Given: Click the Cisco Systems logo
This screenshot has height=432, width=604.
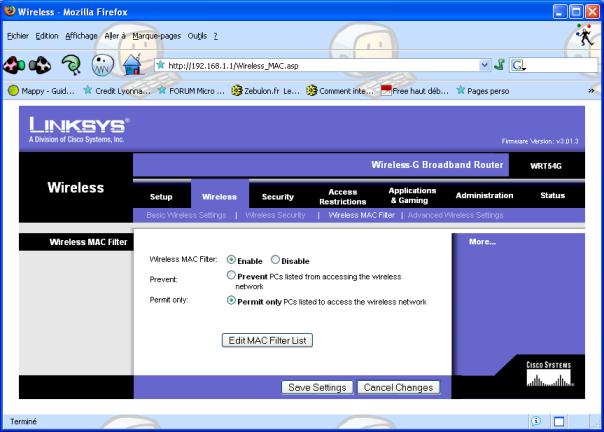Looking at the screenshot, I should point(549,373).
